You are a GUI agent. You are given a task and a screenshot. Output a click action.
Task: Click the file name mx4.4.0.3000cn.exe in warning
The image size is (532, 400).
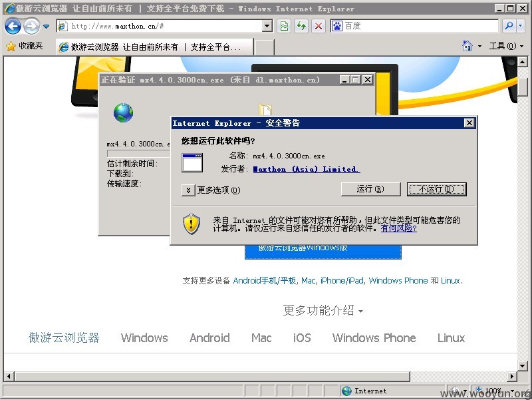pos(289,156)
